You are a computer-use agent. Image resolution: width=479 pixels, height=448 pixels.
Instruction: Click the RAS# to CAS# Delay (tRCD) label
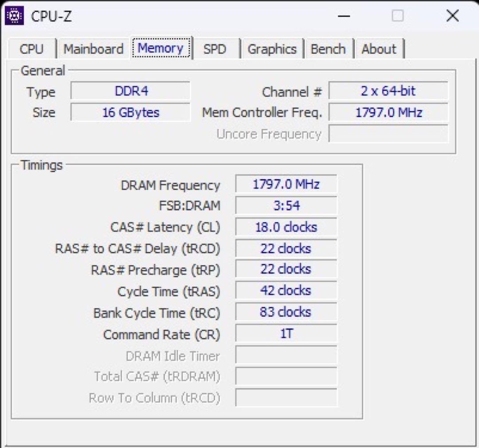pyautogui.click(x=137, y=249)
